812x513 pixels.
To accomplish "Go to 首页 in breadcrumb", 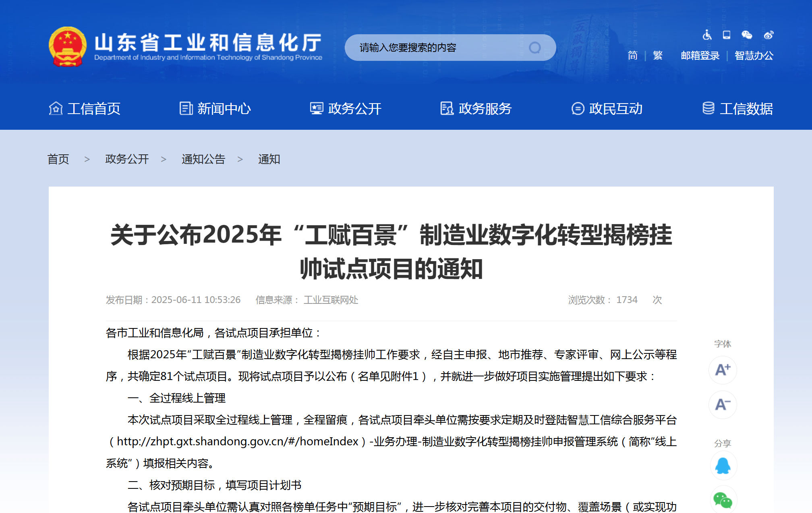I will pos(58,159).
